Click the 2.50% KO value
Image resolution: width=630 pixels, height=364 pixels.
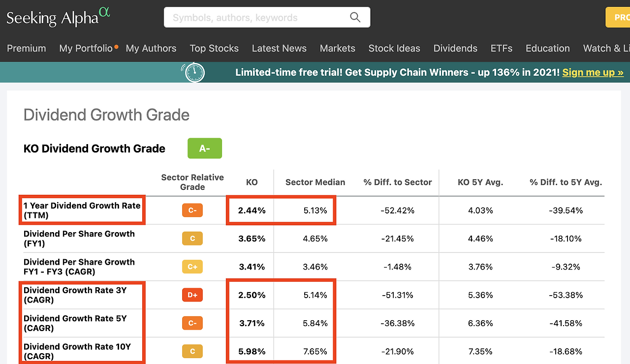click(252, 295)
